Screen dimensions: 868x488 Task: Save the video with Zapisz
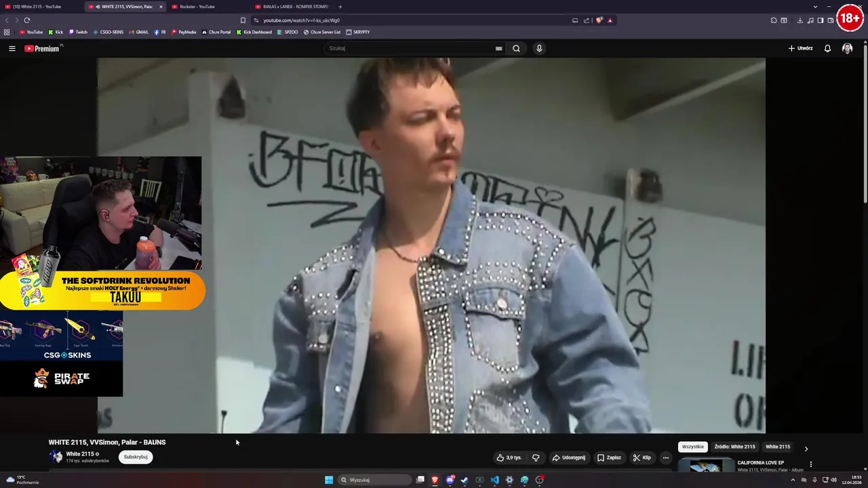[609, 457]
